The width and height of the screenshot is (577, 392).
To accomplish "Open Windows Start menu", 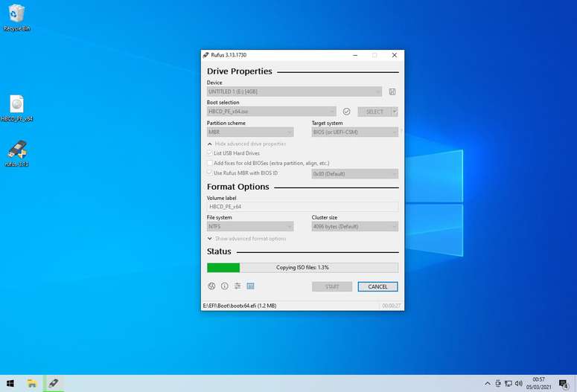I will click(10, 384).
